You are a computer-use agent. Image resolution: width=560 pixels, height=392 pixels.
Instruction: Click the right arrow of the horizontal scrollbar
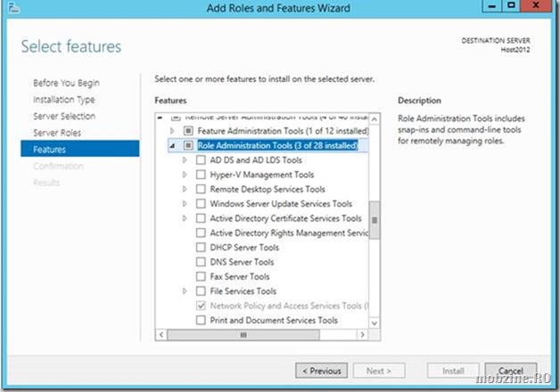click(x=363, y=335)
